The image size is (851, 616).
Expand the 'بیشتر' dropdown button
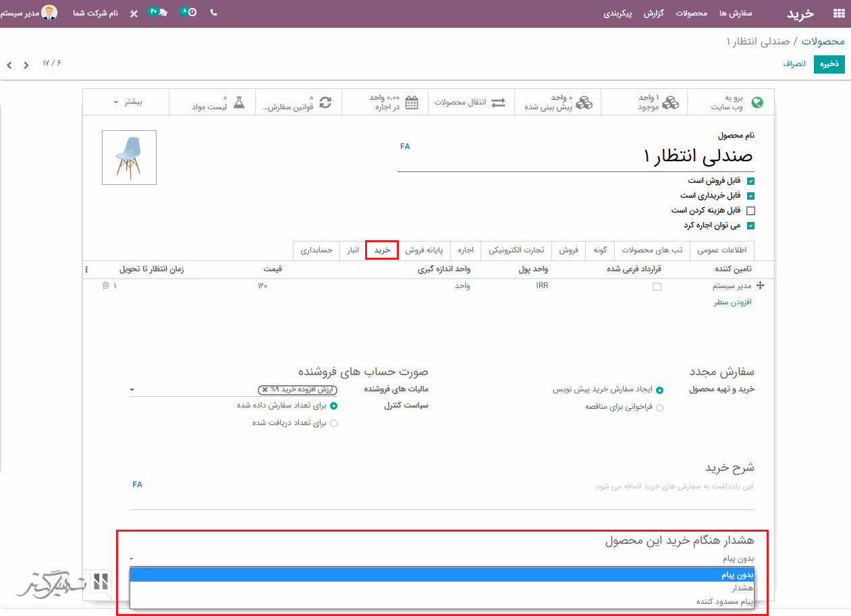click(132, 103)
